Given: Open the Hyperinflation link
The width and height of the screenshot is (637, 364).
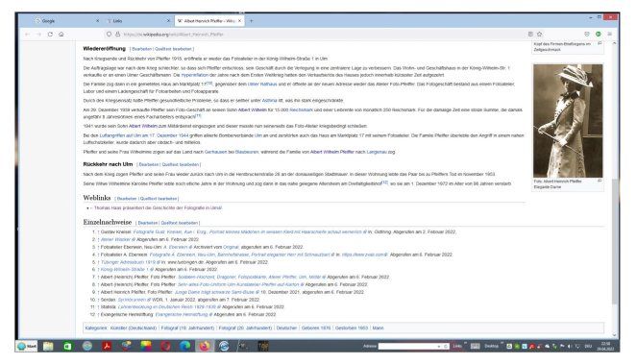Looking at the screenshot, I should 195,75.
